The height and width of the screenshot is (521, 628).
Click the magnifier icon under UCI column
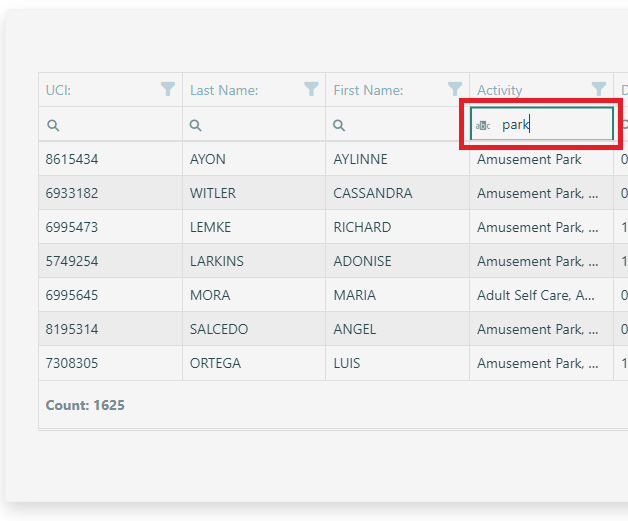pyautogui.click(x=53, y=125)
